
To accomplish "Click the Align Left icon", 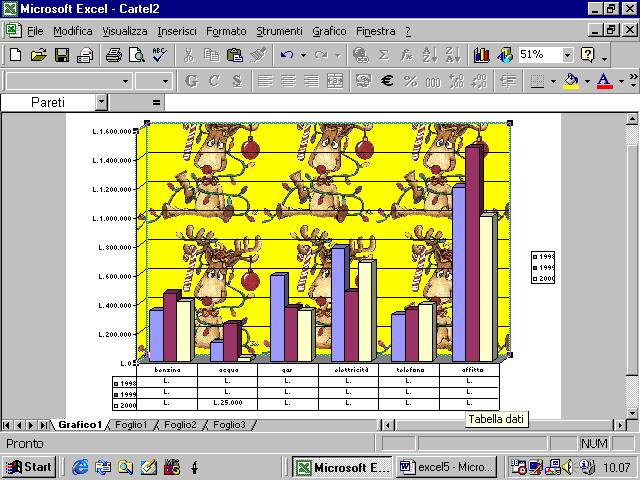I will tap(265, 81).
